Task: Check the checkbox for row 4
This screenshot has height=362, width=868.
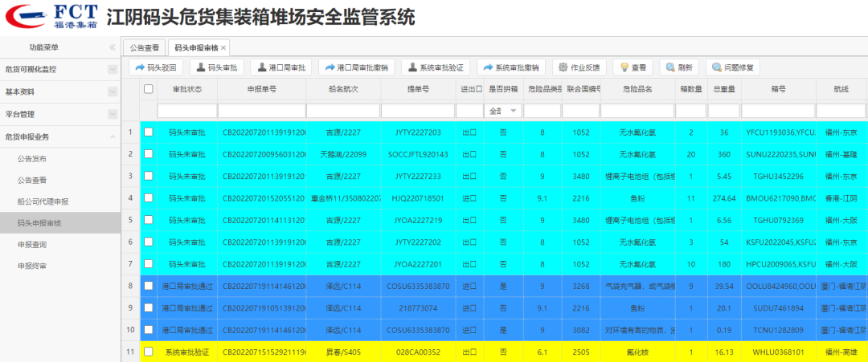Action: tap(149, 198)
